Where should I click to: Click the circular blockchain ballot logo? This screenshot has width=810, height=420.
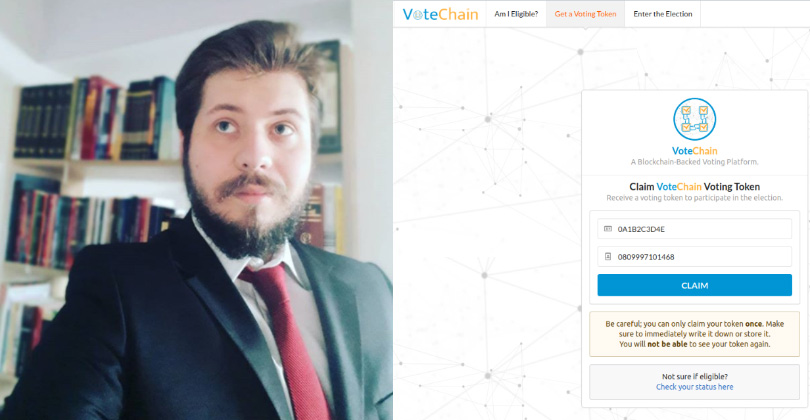coord(694,119)
